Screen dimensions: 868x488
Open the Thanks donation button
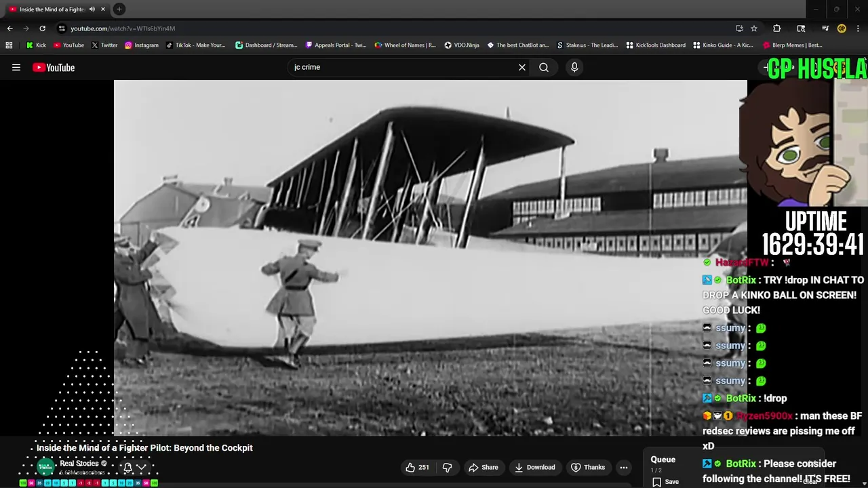[x=588, y=467]
